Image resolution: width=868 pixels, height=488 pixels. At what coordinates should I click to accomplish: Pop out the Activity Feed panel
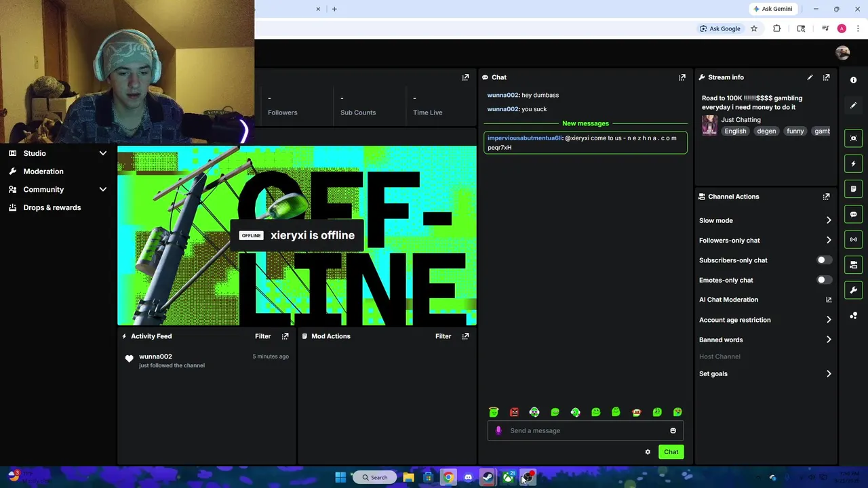pos(285,336)
